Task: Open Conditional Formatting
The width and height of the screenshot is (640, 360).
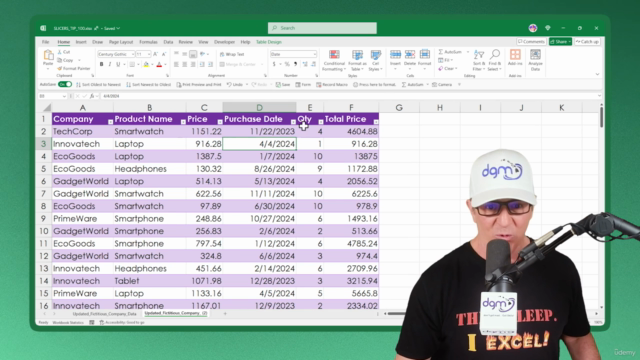Action: (x=334, y=60)
